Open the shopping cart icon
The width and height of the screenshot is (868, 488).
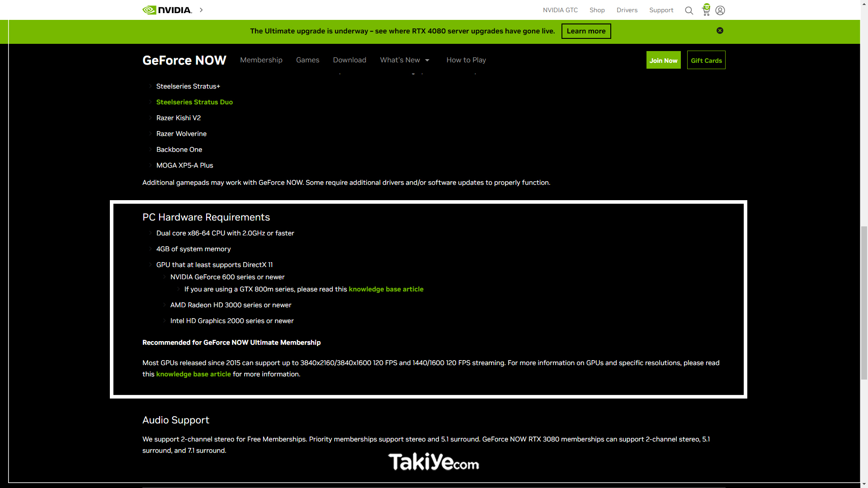[x=705, y=11]
